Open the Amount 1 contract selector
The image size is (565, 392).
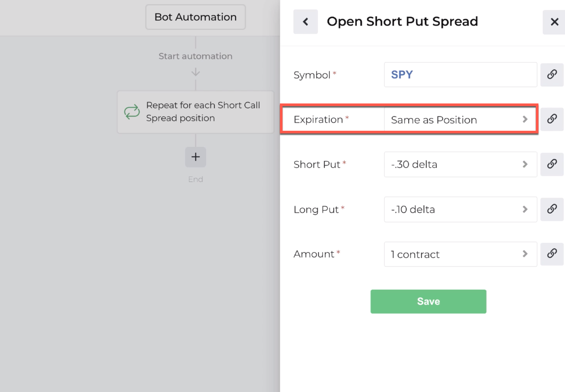[x=460, y=254]
